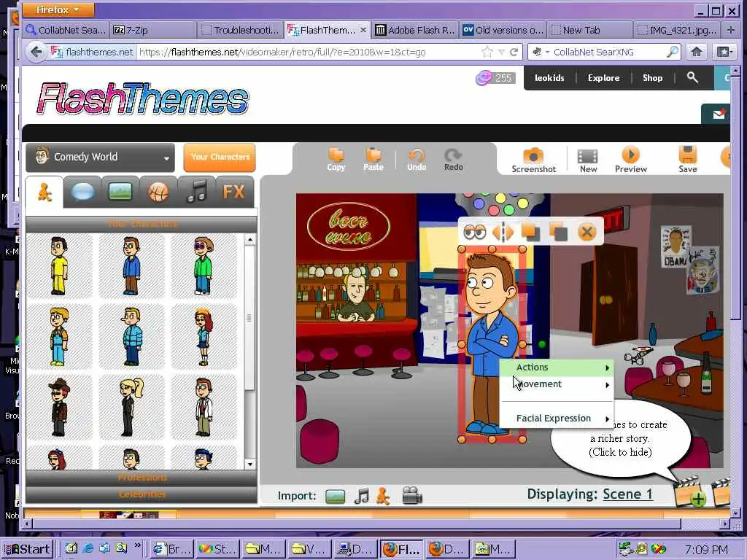This screenshot has height=560, width=747.
Task: Pick the yellow-outfit character thumbnail
Action: [x=59, y=265]
